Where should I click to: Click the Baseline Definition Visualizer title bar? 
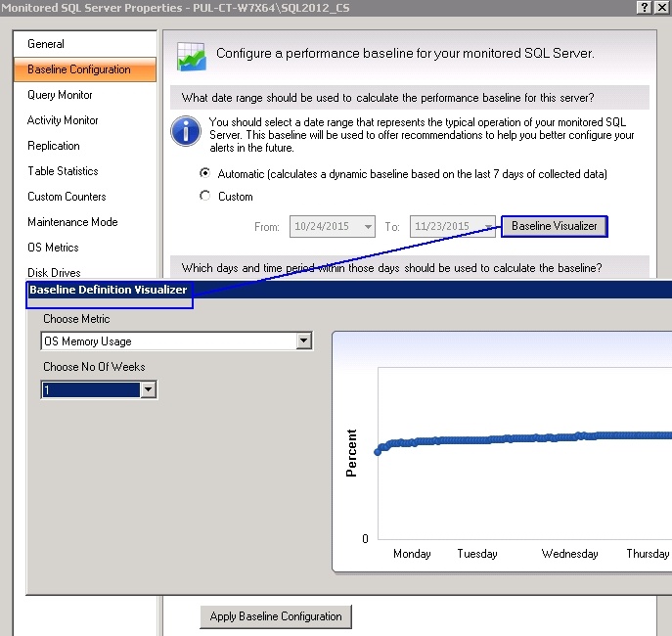(349, 290)
